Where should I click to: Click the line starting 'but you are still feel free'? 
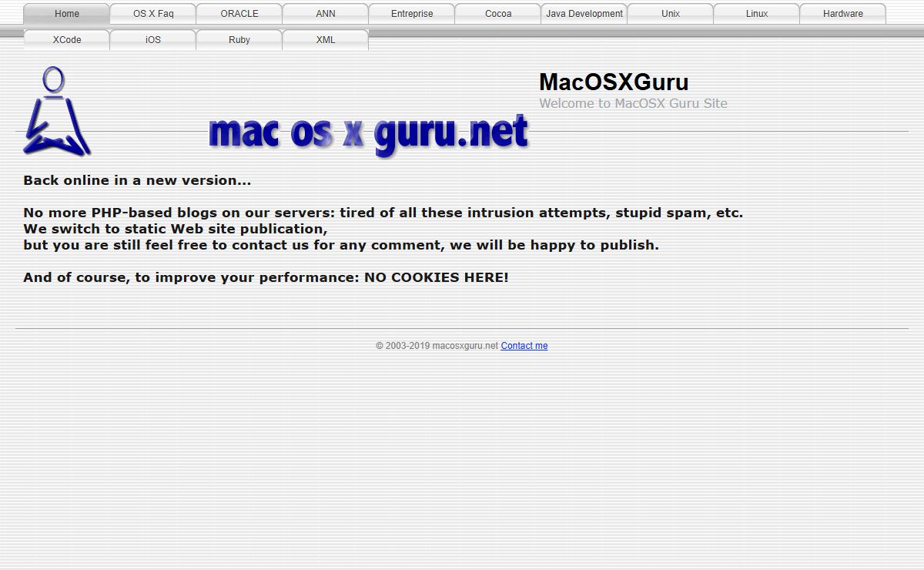[341, 245]
